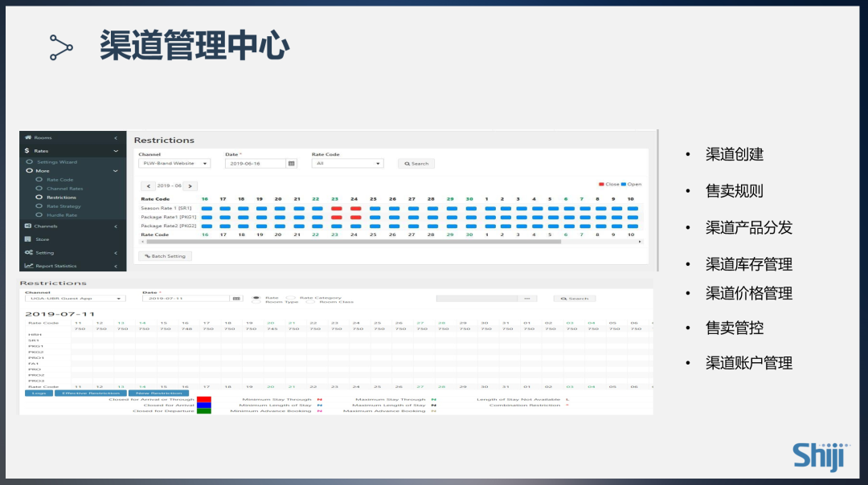This screenshot has width=868, height=485.
Task: Open Hurdle Rate sidebar item
Action: (62, 215)
